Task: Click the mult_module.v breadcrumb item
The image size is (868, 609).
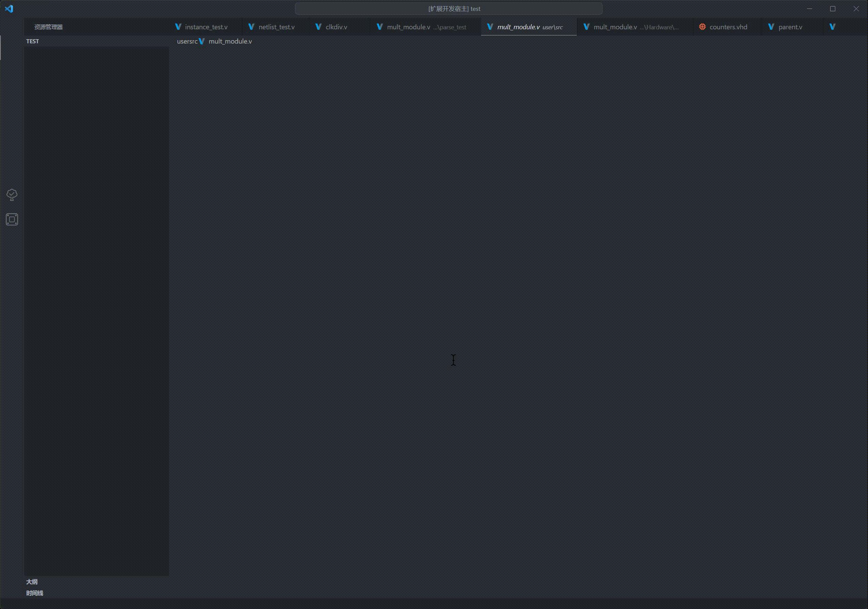Action: point(230,41)
